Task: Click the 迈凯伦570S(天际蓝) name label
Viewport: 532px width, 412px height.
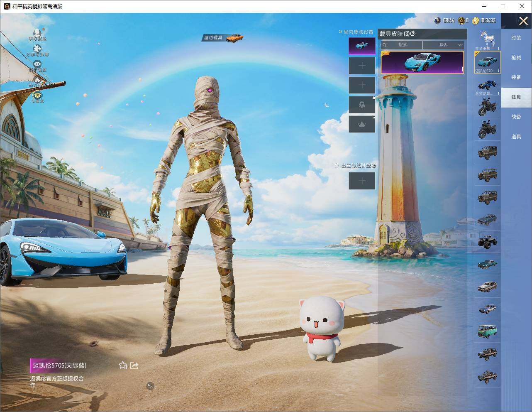Action: point(60,365)
